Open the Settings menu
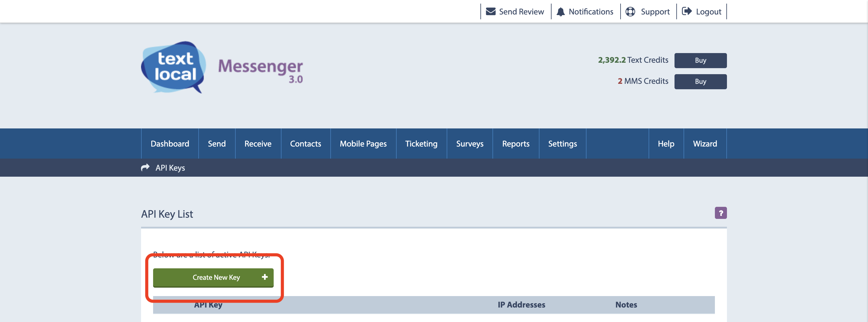Viewport: 868px width, 322px height. [562, 143]
